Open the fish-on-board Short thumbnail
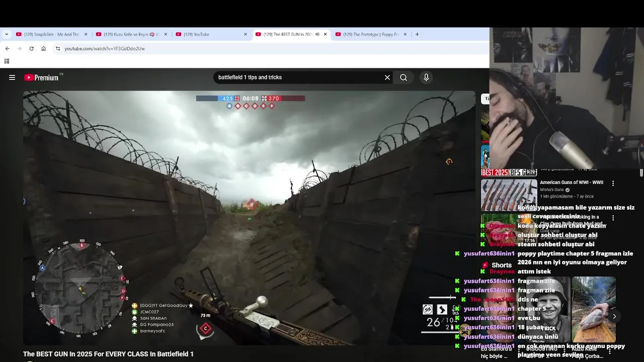The height and width of the screenshot is (362, 644). coord(594,309)
